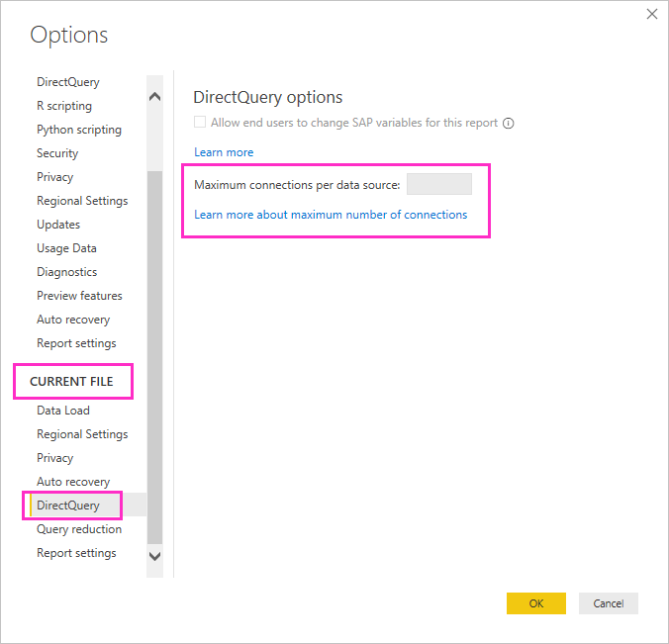Viewport: 669px width, 644px height.
Task: Close the Options dialog with X
Action: [651, 15]
